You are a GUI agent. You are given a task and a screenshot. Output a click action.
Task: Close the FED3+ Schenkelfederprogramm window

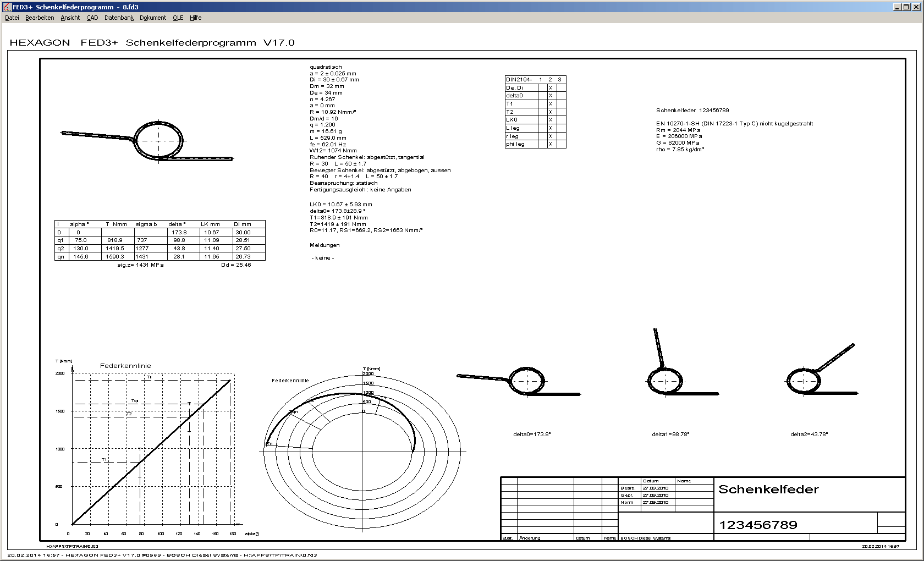pyautogui.click(x=916, y=7)
